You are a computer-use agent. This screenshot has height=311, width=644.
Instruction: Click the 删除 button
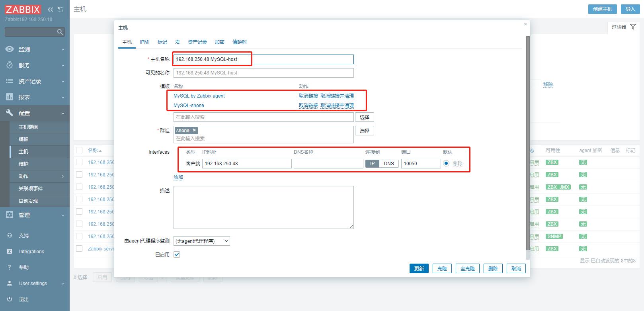pos(493,268)
